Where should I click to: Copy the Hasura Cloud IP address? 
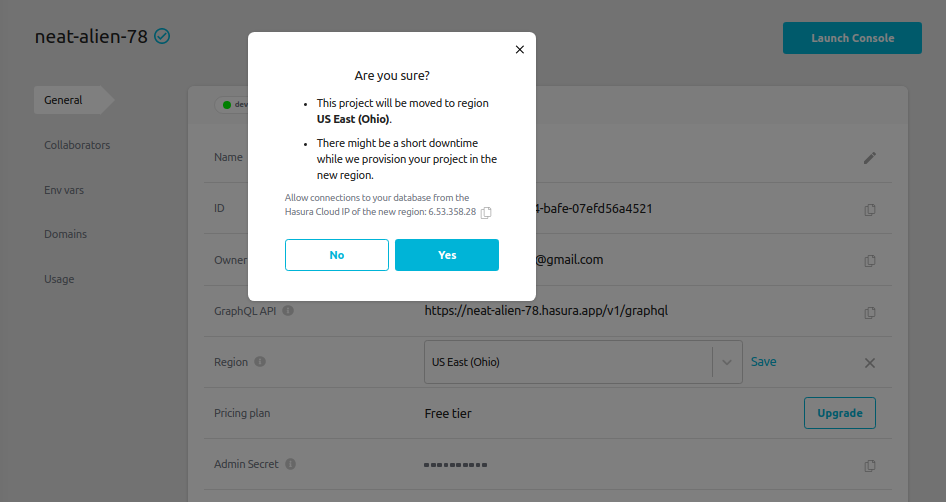486,213
